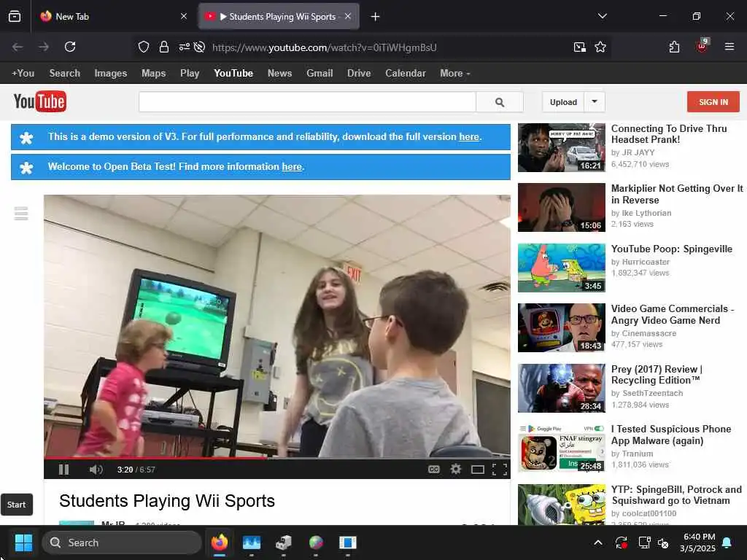
Task: Open 'Prey (2017) Review' video title
Action: (657, 374)
